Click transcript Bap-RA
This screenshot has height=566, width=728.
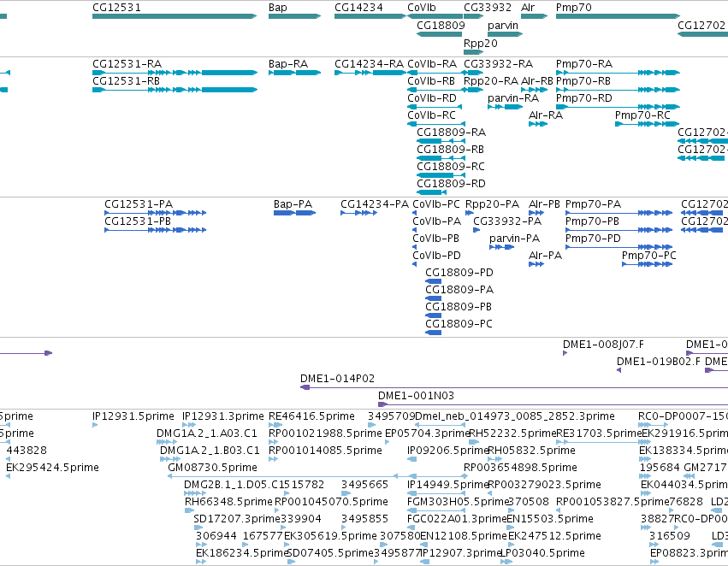pyautogui.click(x=294, y=73)
